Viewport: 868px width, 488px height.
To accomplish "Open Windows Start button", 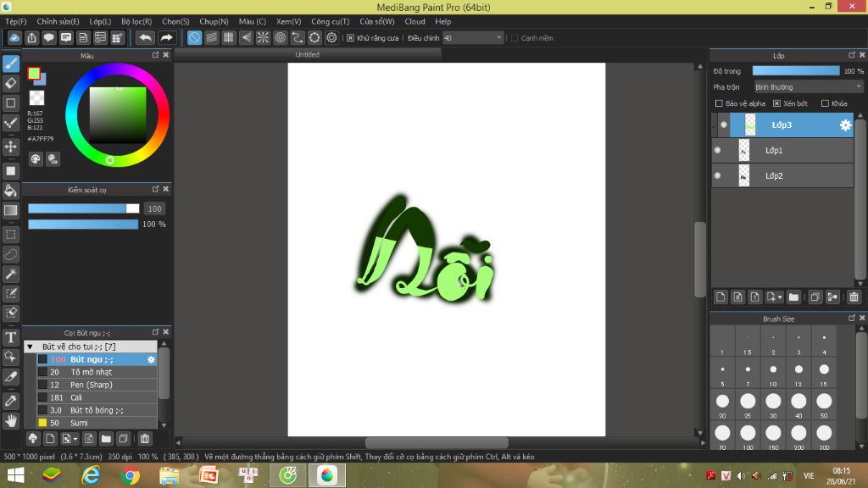I will pyautogui.click(x=15, y=476).
